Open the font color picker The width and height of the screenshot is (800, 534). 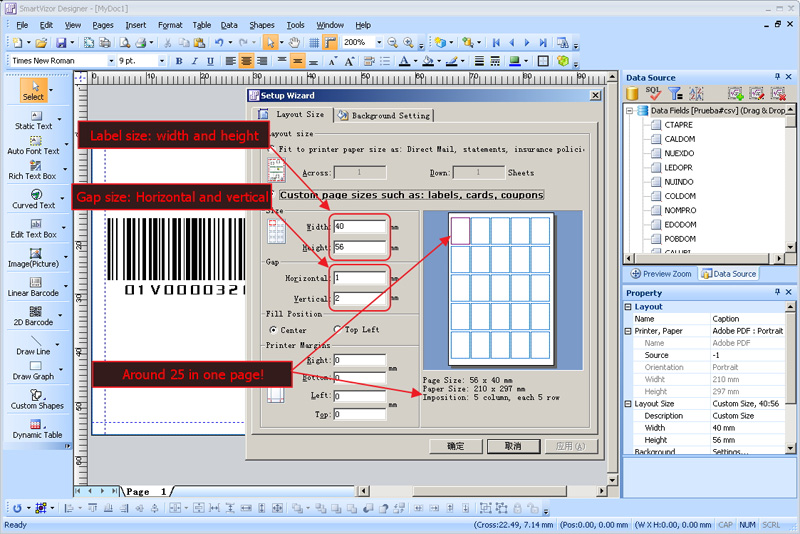coord(404,61)
